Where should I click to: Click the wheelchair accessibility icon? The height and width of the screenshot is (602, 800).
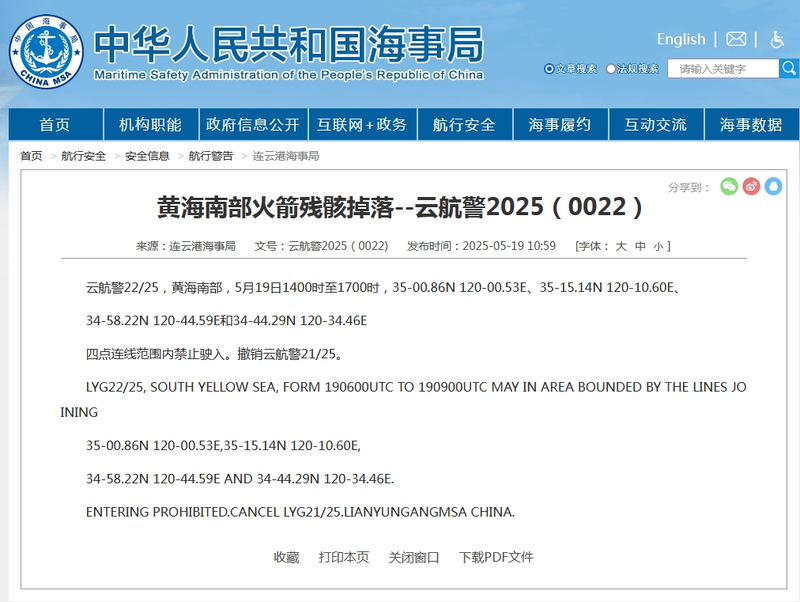point(777,39)
